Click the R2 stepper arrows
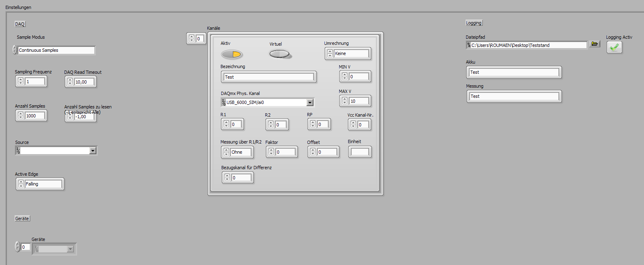Screen dimensions: 644x265 click(x=271, y=124)
